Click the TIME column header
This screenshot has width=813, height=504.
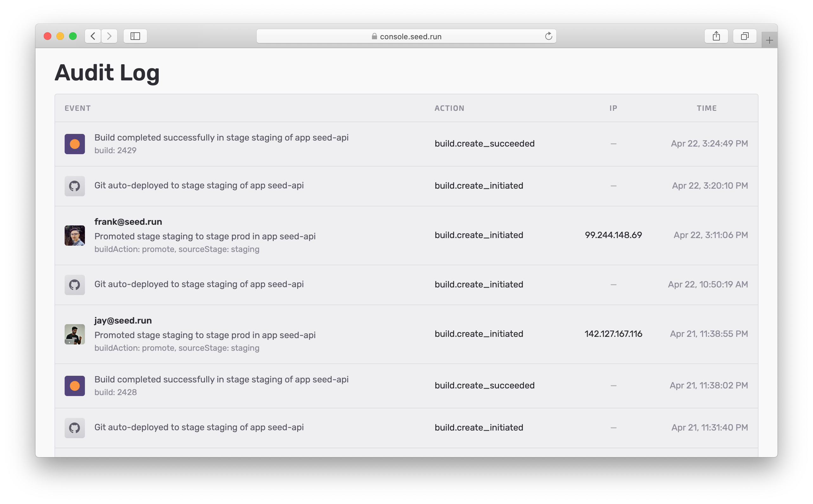pyautogui.click(x=707, y=108)
